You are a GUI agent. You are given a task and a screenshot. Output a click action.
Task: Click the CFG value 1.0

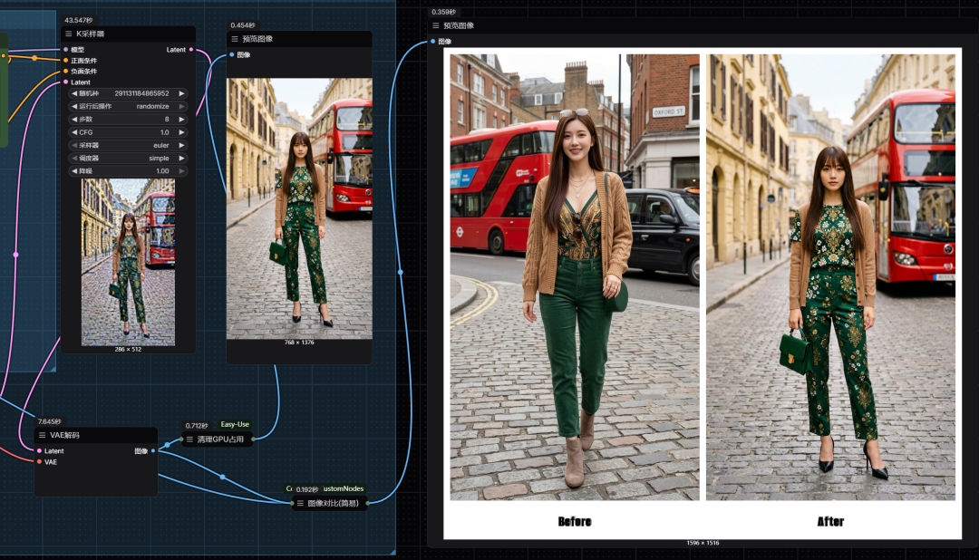click(164, 132)
